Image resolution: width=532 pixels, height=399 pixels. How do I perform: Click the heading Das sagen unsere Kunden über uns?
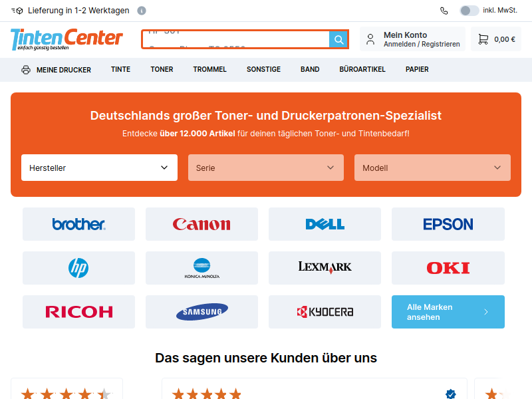[x=266, y=358]
